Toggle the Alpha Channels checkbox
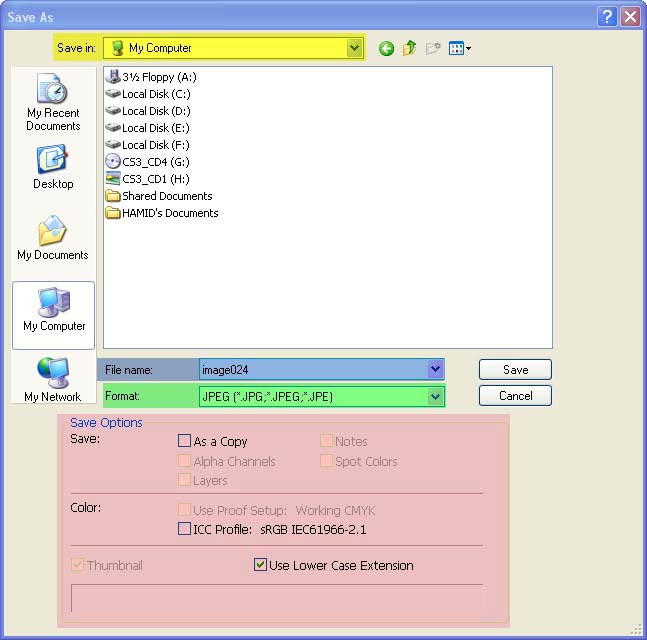Image resolution: width=647 pixels, height=640 pixels. point(184,461)
